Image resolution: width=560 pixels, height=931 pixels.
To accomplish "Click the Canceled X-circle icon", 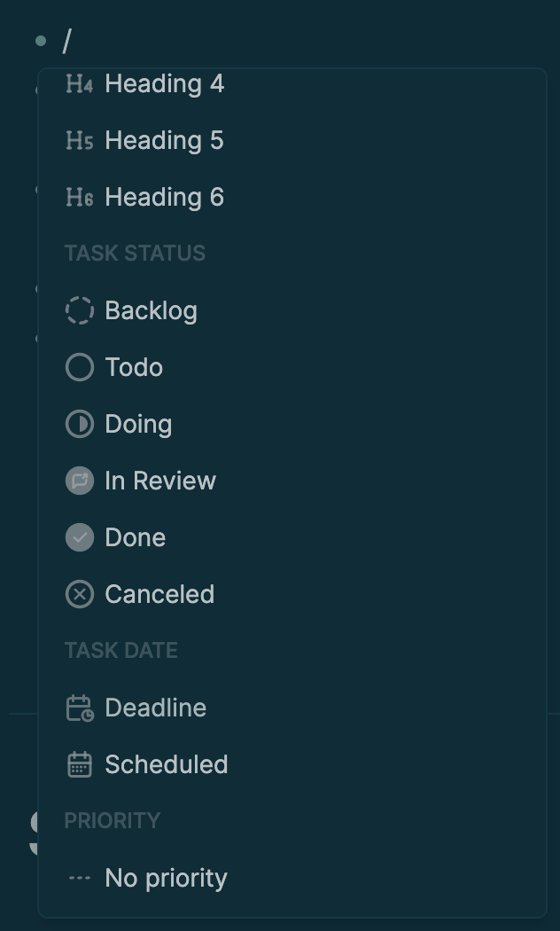I will point(79,595).
